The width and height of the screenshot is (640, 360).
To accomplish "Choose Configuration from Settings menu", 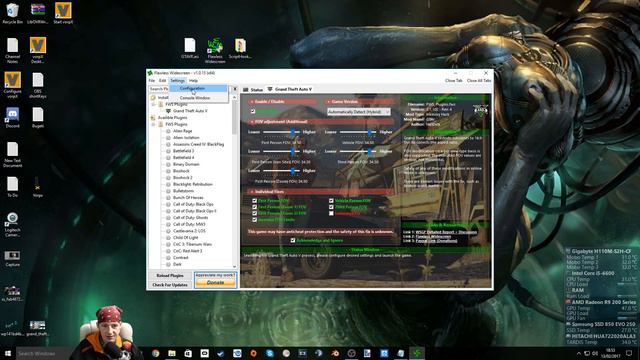I will point(198,88).
